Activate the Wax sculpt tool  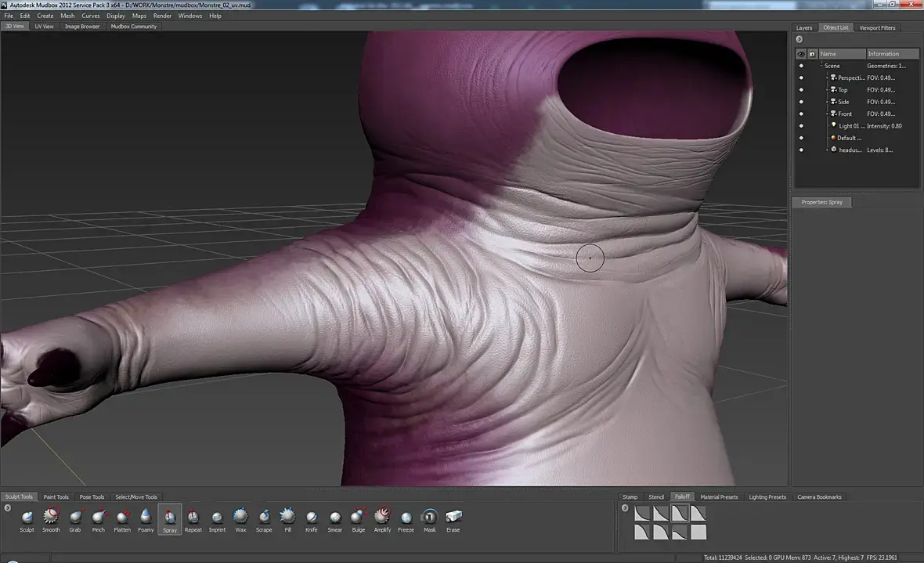pos(240,516)
